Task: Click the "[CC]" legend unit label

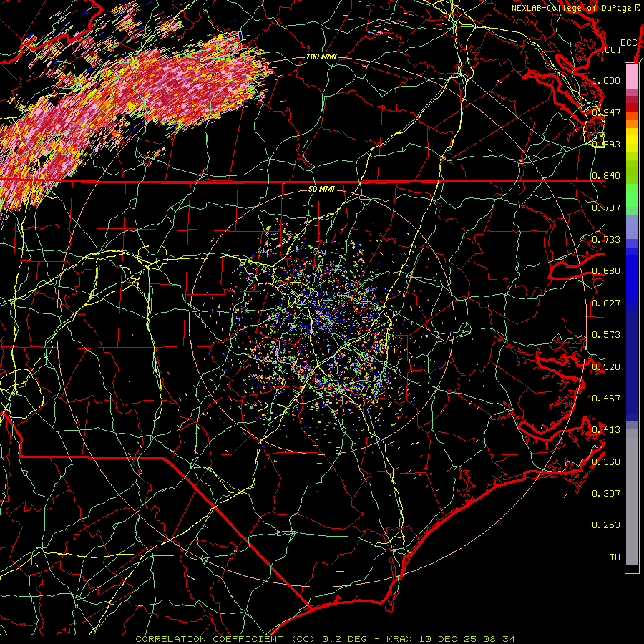Action: (x=610, y=49)
